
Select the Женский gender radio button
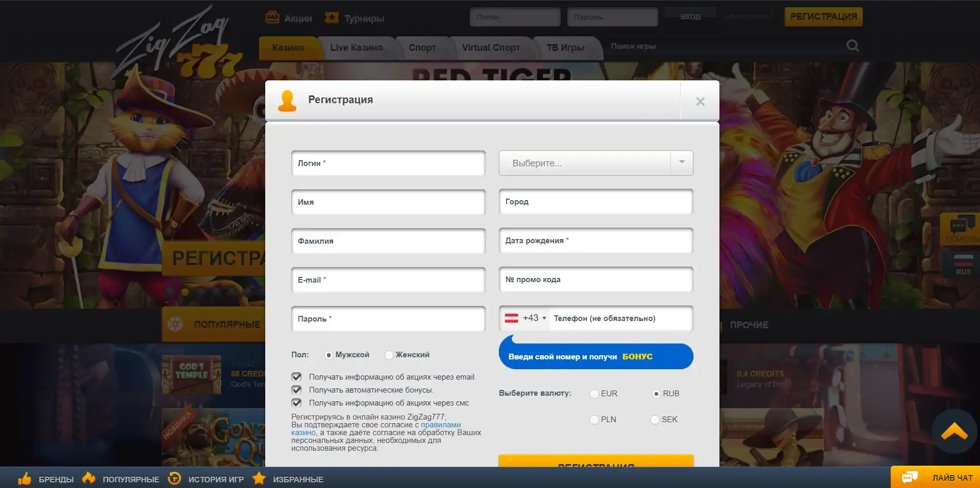pos(389,355)
